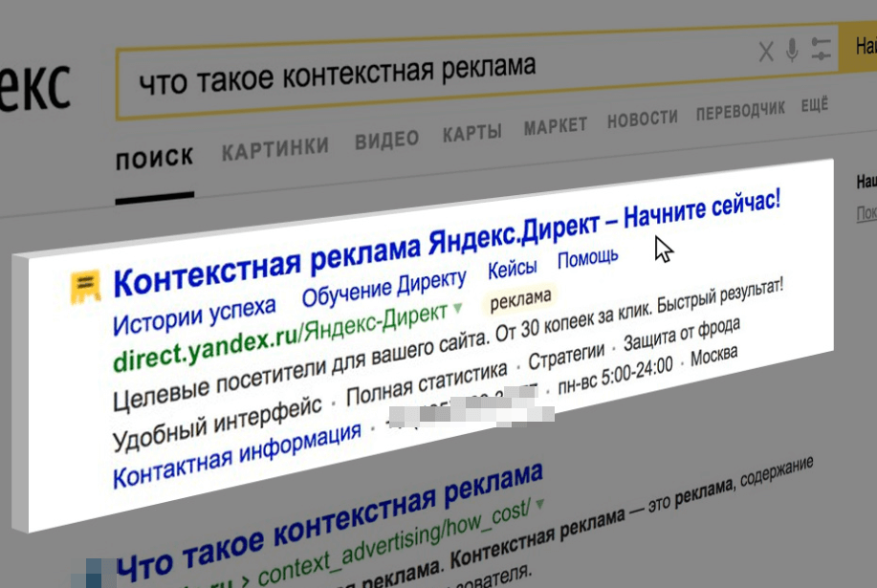
Task: Click the Yandex logo
Action: (x=34, y=86)
